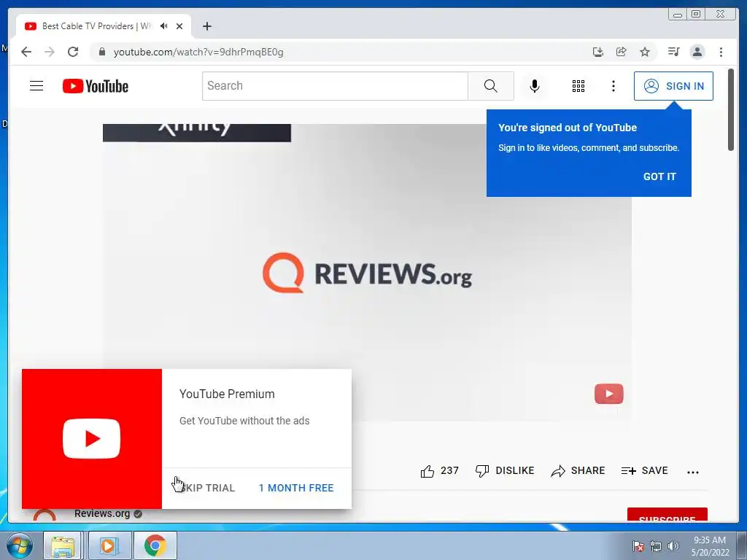The image size is (747, 560).
Task: Open media controls icon in Chrome toolbar
Action: [x=673, y=52]
